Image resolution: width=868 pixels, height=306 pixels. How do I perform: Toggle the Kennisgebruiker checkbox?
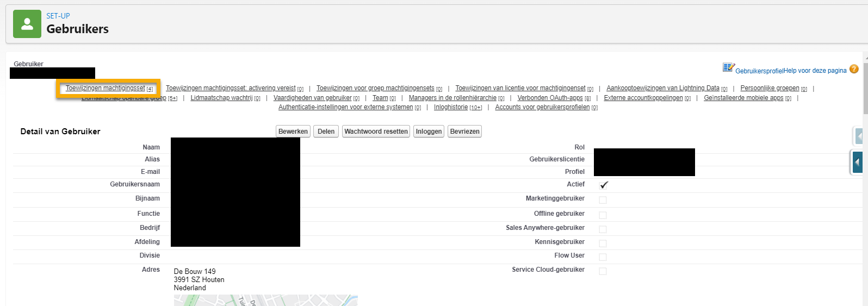click(603, 243)
